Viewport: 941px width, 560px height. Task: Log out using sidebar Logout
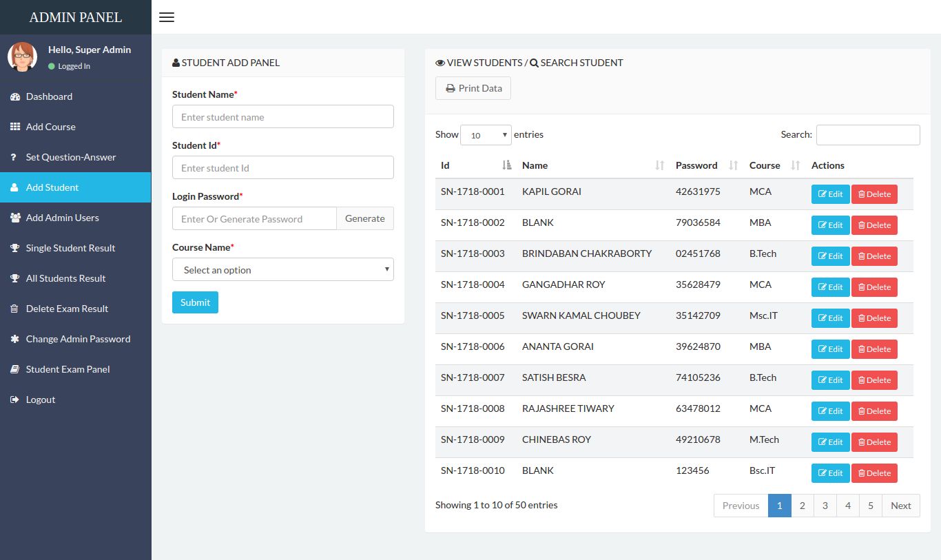pyautogui.click(x=76, y=400)
